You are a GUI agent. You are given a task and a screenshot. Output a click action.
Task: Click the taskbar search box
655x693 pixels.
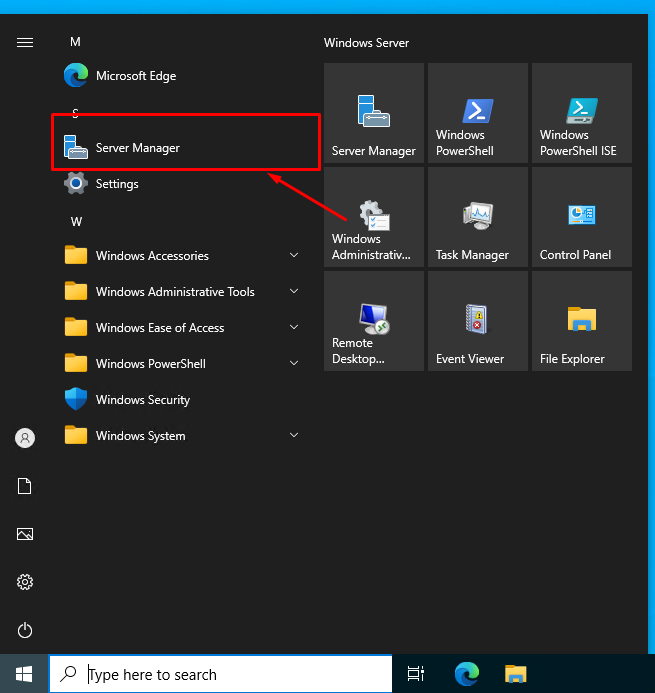click(220, 674)
